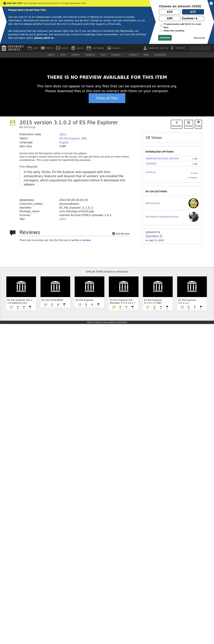Open the 5 Original link
Image resolution: width=214 pixels, height=644 pixels.
192,177
